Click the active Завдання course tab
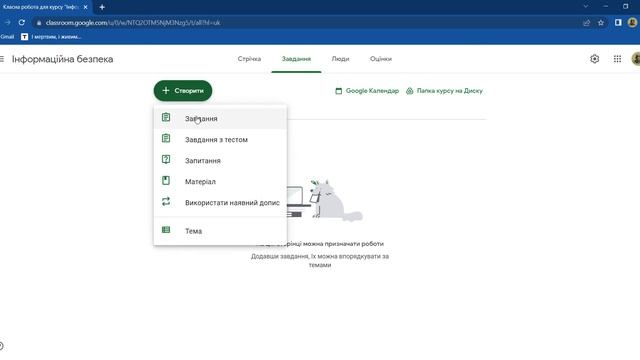This screenshot has width=640, height=360. (296, 59)
